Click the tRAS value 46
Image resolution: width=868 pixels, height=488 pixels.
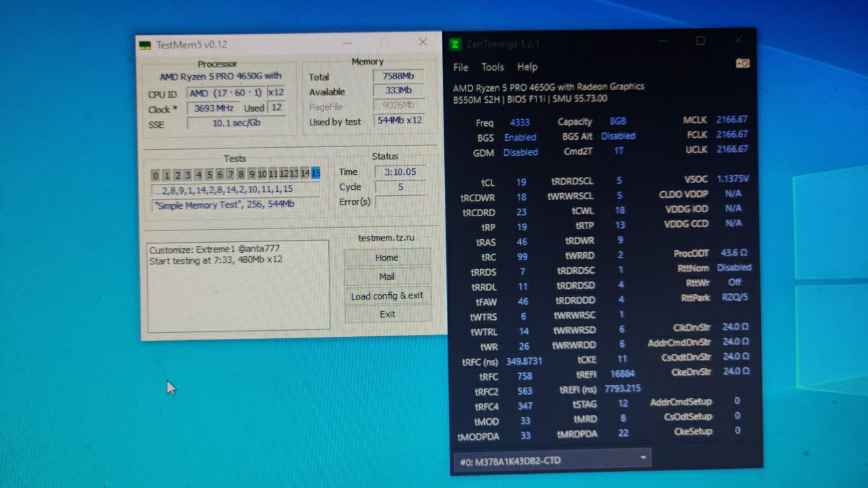521,242
